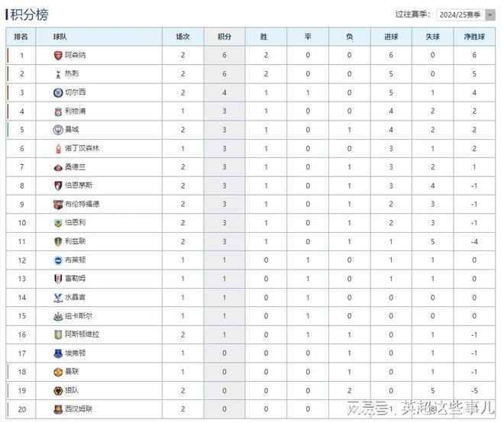Click the Wolves (狼队) club crest

point(58,390)
